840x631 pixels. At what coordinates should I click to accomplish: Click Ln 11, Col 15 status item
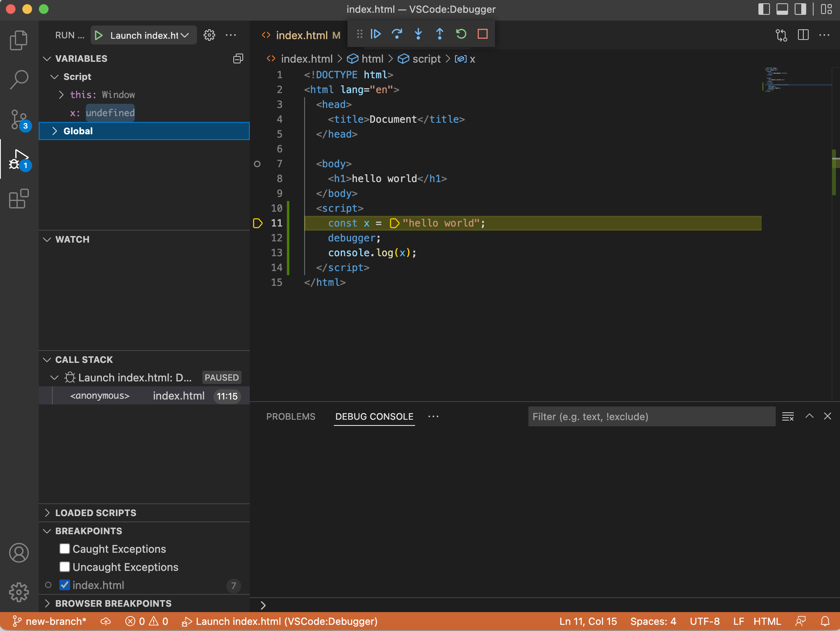588,621
